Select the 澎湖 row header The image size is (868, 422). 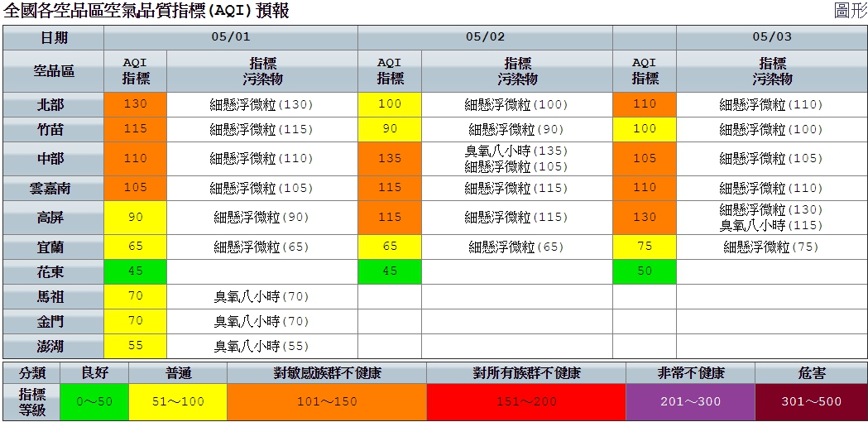[54, 346]
